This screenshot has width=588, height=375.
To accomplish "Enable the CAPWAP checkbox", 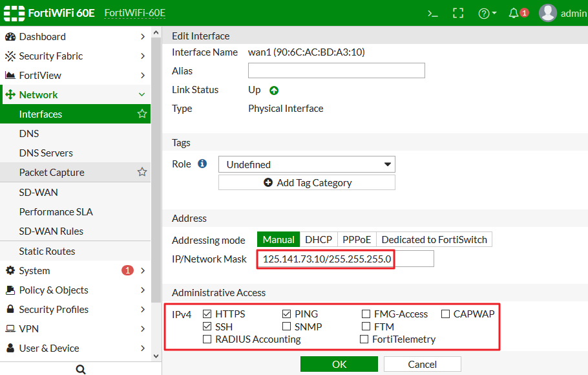I will (445, 314).
